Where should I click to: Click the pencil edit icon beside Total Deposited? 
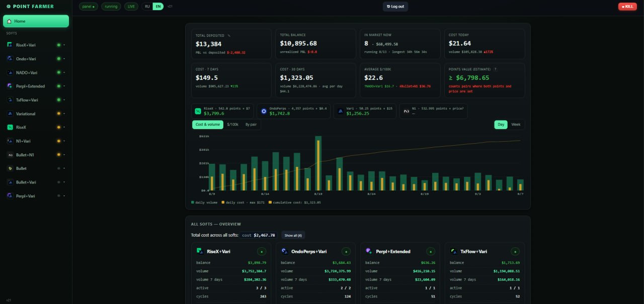tap(229, 36)
